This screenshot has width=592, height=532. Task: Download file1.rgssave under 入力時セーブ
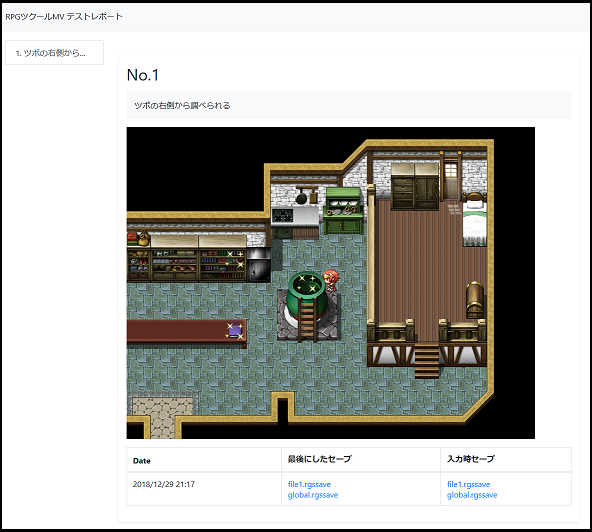(469, 484)
